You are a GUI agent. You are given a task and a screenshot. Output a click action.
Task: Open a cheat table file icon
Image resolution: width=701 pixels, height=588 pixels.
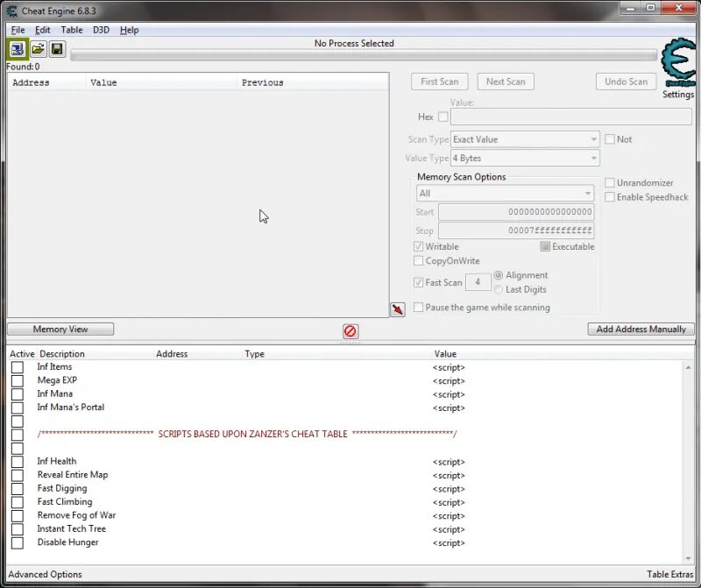coord(39,49)
